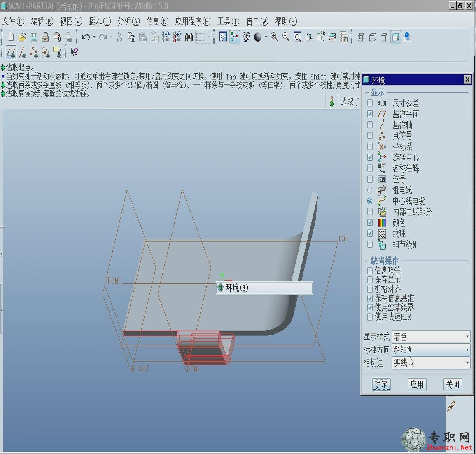Open the 工具(T) menu
476x454 pixels.
[x=228, y=21]
